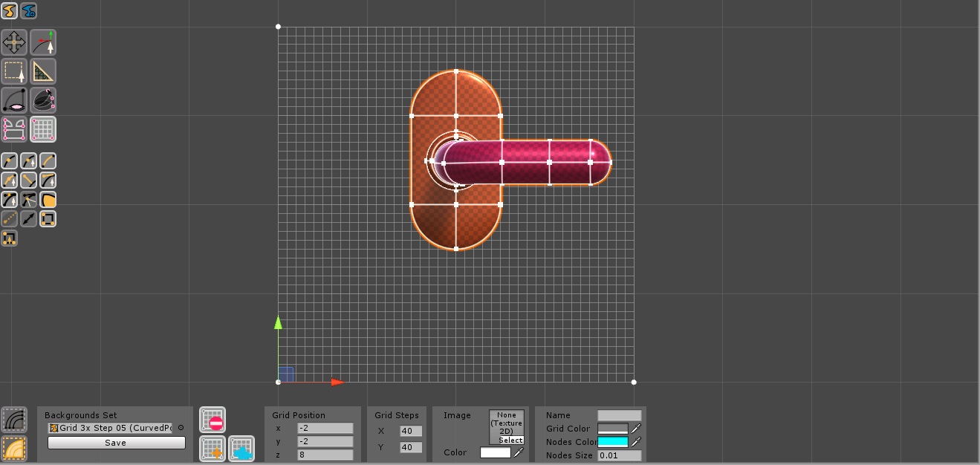
Task: Click the top-left corner node of the grid
Action: tap(279, 27)
